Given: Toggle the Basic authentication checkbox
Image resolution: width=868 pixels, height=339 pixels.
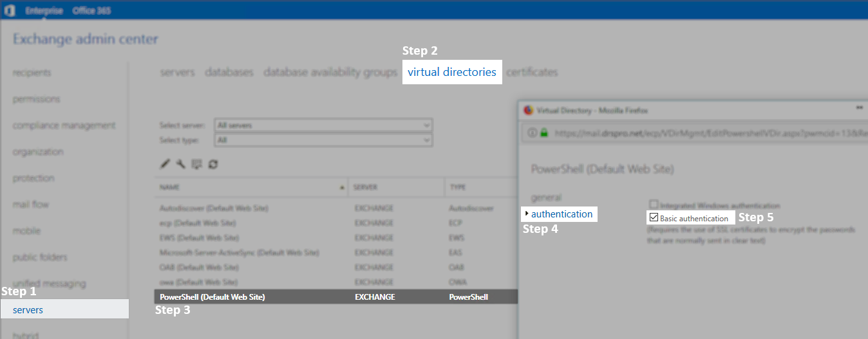Looking at the screenshot, I should tap(654, 218).
